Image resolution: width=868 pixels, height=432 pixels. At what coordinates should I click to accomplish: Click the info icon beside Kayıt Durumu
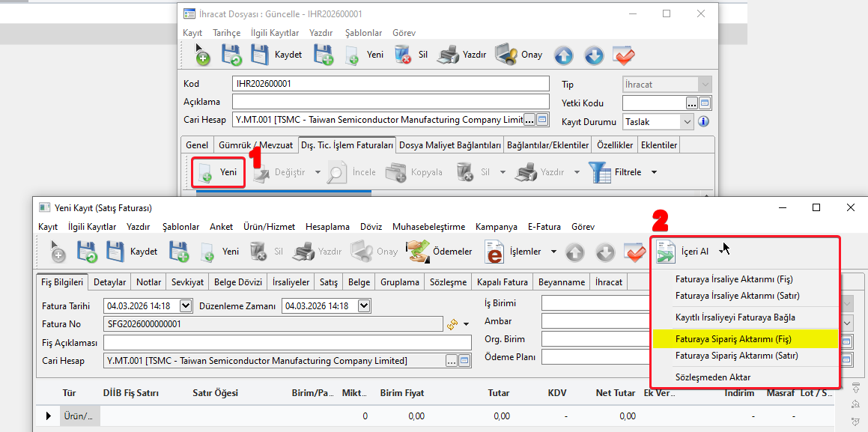pos(703,121)
